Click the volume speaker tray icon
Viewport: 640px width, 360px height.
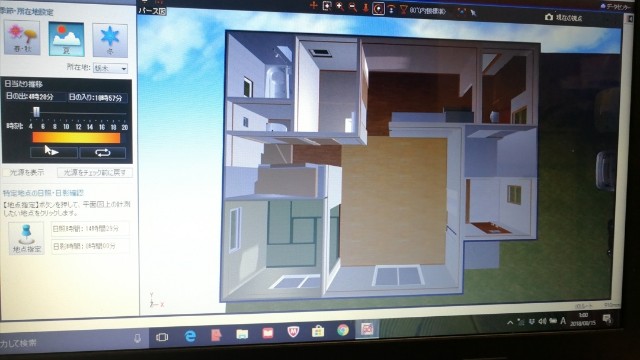pos(542,321)
